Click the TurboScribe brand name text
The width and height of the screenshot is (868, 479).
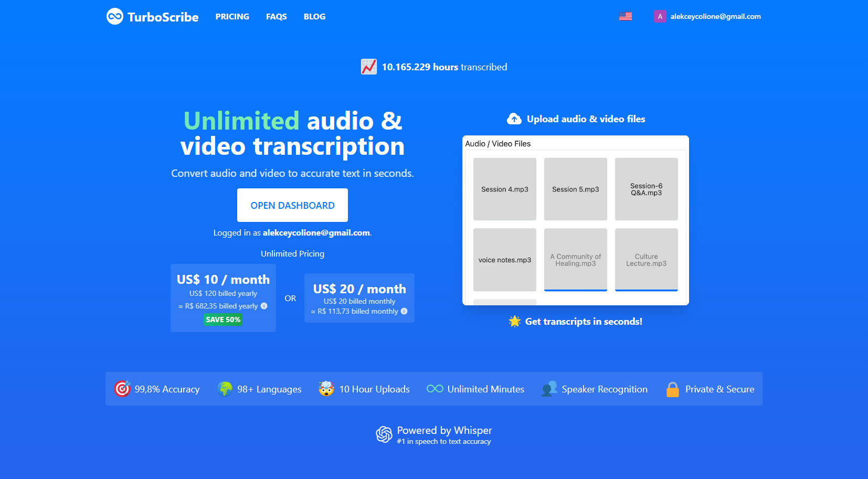[163, 17]
